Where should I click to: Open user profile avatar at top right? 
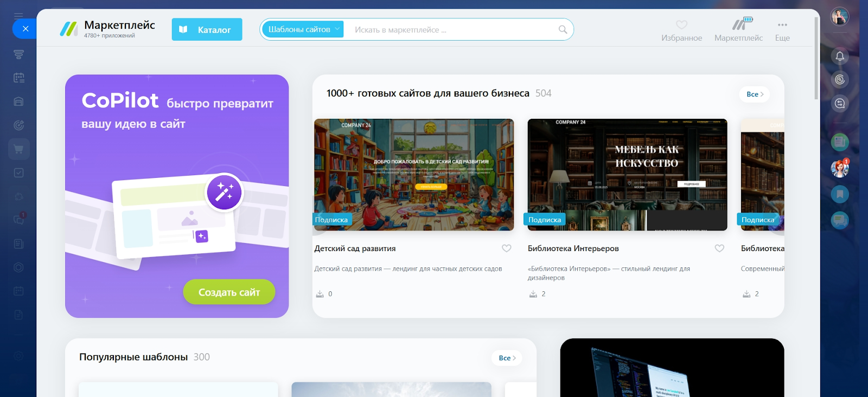tap(840, 17)
